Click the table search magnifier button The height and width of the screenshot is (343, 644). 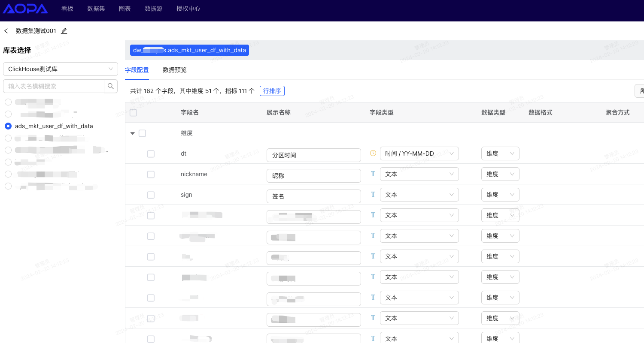(x=111, y=86)
